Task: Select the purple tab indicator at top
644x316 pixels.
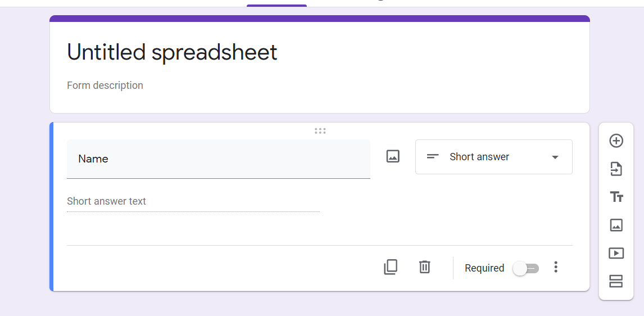Action: tap(276, 6)
